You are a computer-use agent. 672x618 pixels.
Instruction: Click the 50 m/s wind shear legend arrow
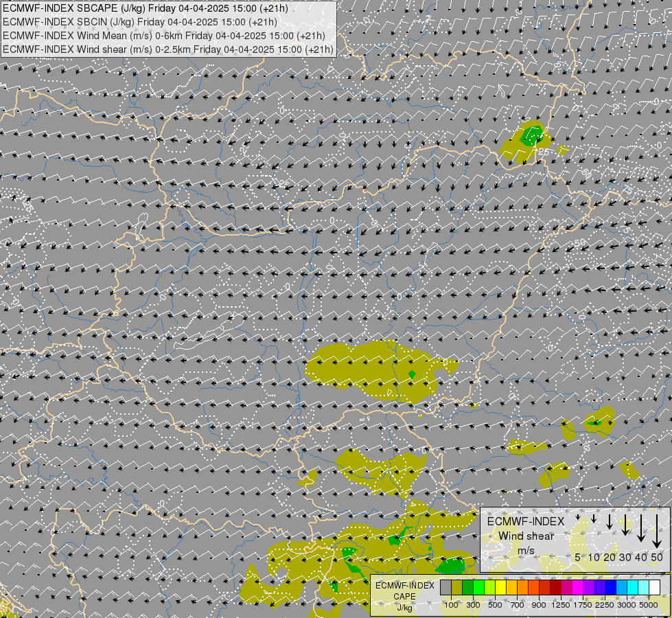click(x=657, y=531)
